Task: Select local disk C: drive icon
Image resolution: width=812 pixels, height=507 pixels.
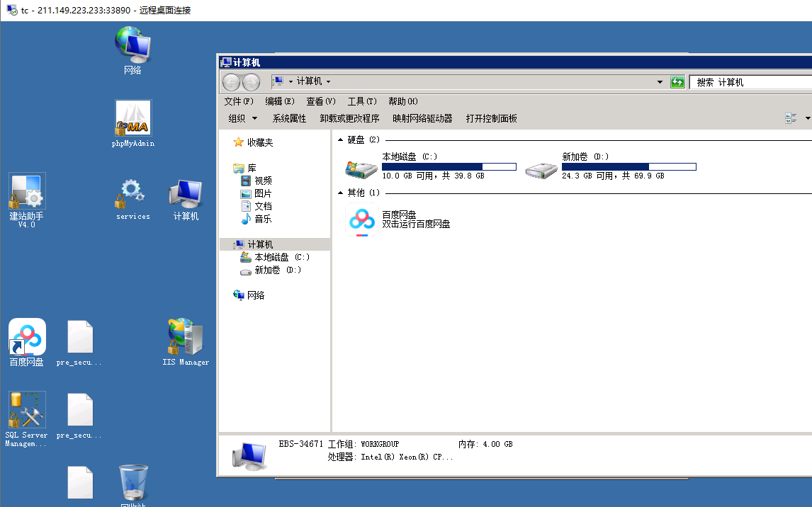Action: tap(361, 169)
